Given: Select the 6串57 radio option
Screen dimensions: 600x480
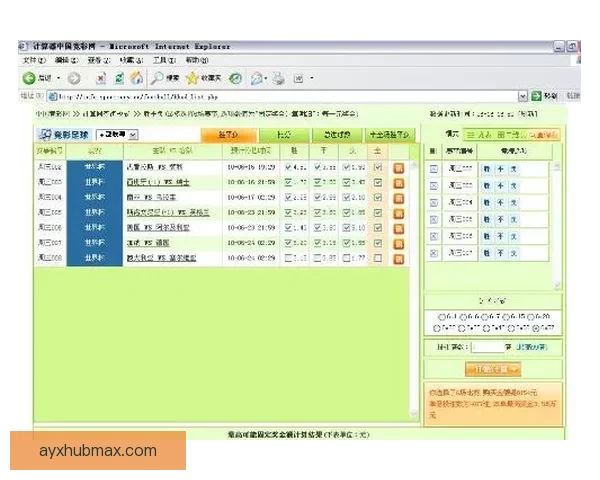Looking at the screenshot, I should point(536,328).
